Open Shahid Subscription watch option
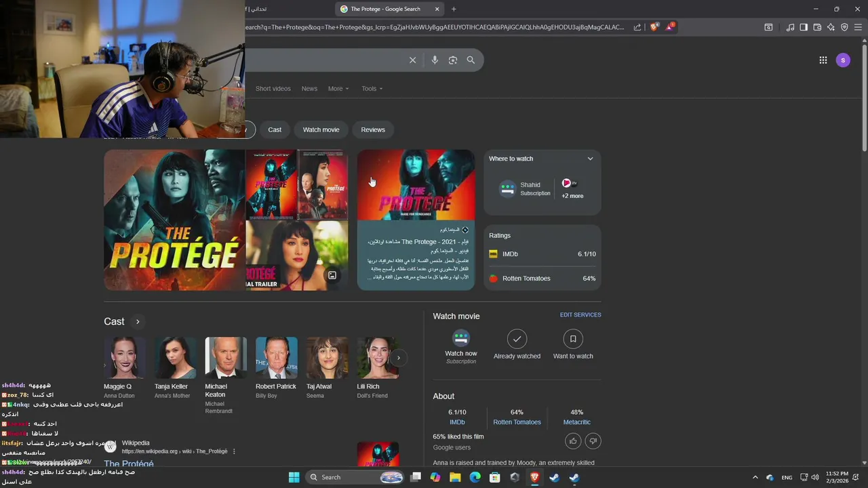Screen dimensions: 868x488 click(x=526, y=189)
